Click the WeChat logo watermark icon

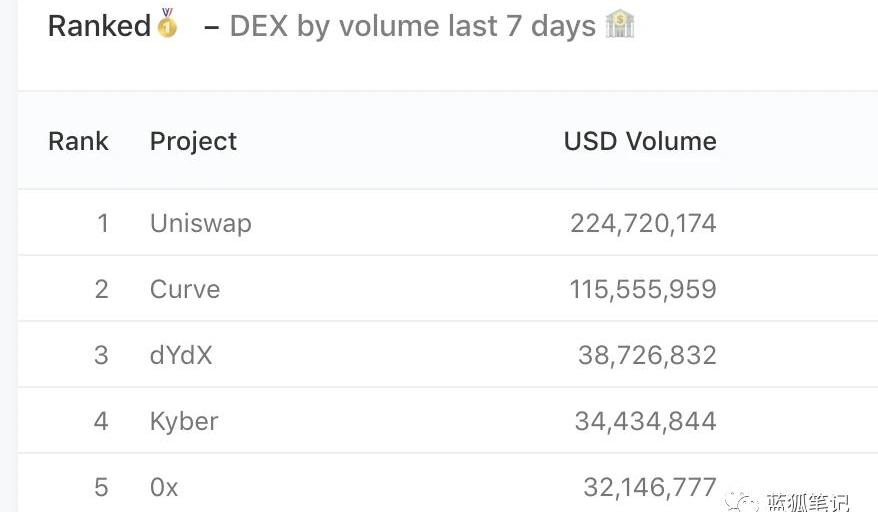tap(742, 502)
